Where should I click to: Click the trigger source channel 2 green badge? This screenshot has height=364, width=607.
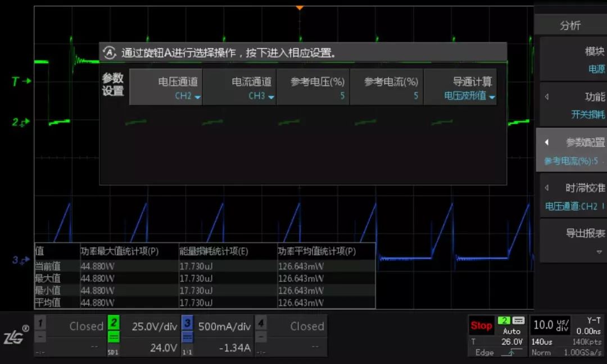click(x=504, y=320)
